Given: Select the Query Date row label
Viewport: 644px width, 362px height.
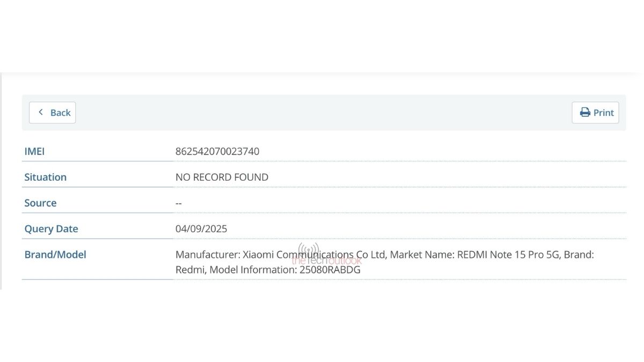Looking at the screenshot, I should [x=51, y=228].
